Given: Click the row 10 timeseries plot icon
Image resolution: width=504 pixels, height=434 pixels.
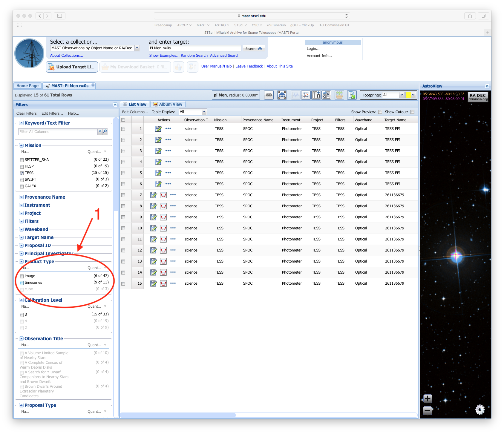Looking at the screenshot, I should tap(163, 228).
